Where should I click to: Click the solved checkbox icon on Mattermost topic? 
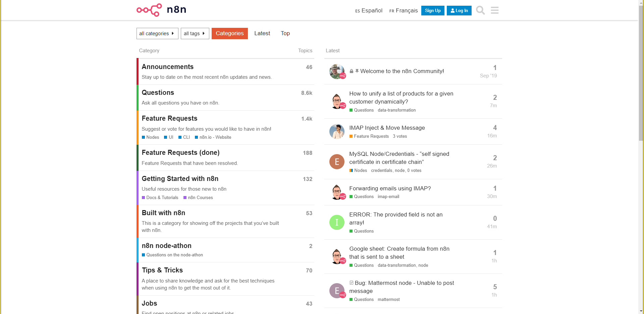(352, 283)
